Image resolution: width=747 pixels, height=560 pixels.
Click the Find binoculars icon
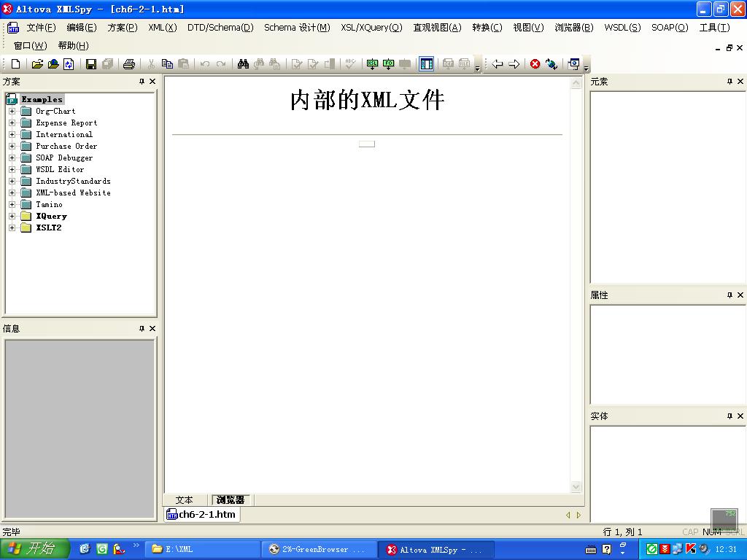pos(244,64)
